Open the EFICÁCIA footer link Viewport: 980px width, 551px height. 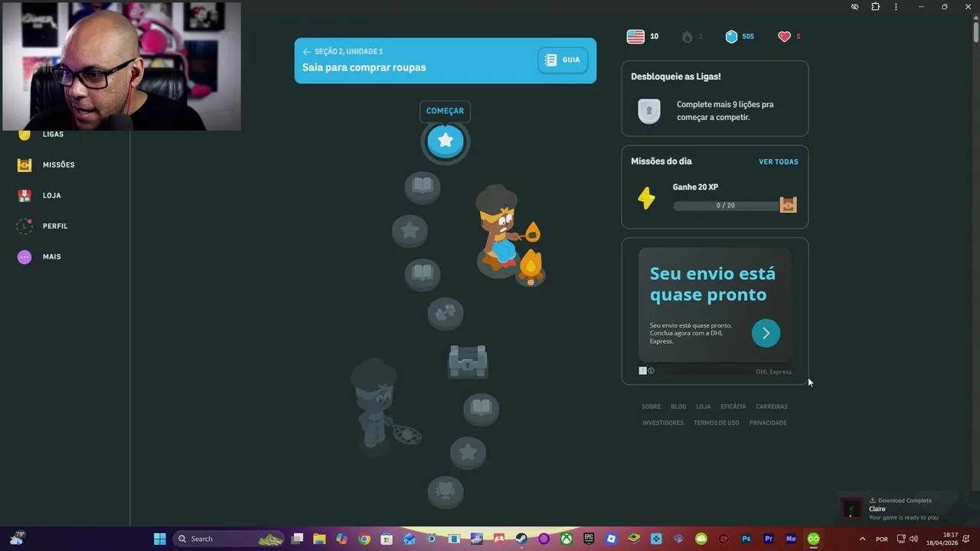733,406
